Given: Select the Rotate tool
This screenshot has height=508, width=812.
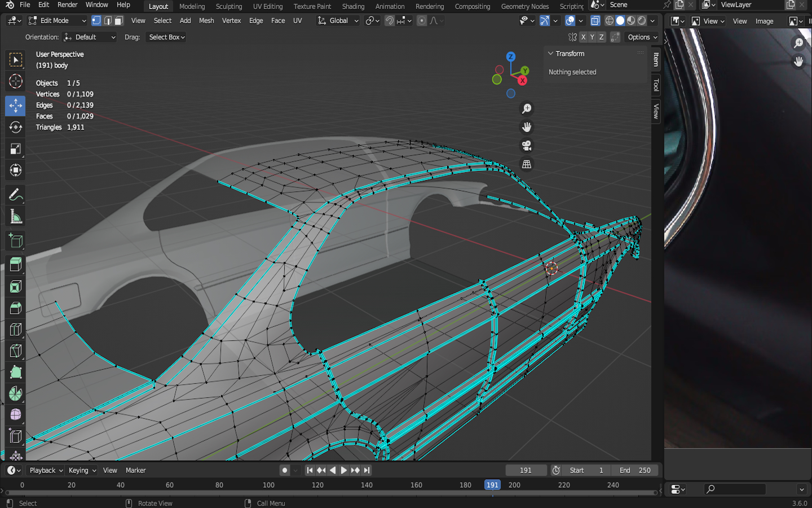Looking at the screenshot, I should [x=15, y=127].
